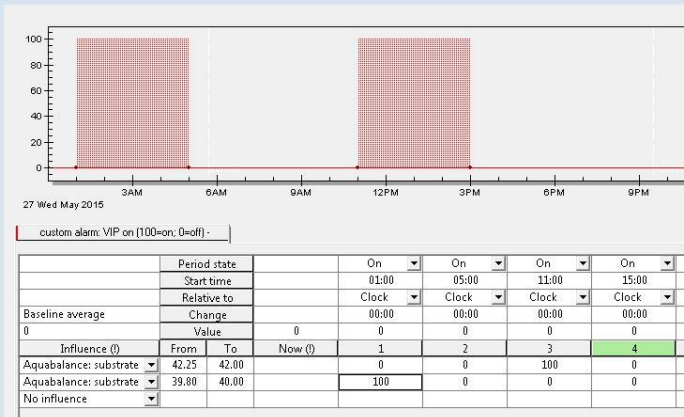Viewport: 684px width, 417px height.
Task: Click graph point at 11AM start
Action: pyautogui.click(x=357, y=167)
